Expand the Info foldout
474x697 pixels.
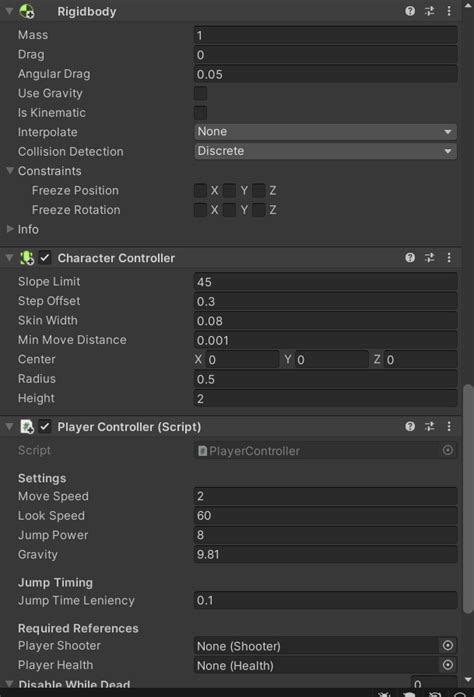click(10, 229)
